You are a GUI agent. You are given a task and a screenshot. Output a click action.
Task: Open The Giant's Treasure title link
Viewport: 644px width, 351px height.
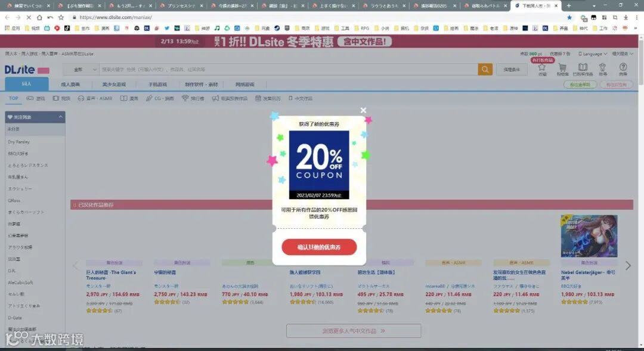[111, 275]
